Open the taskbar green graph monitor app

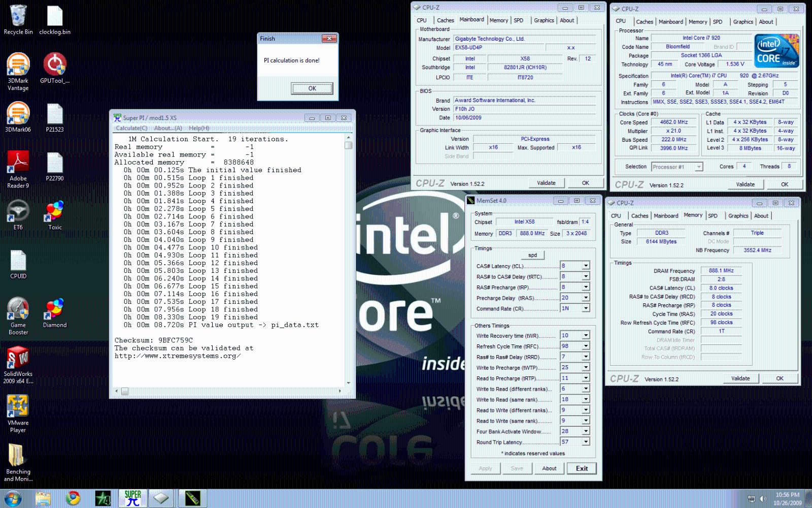(x=103, y=498)
